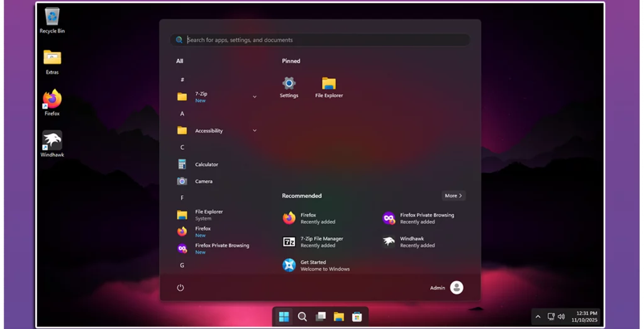Launch Calculator from the All apps list
The image size is (644, 329).
click(x=206, y=164)
